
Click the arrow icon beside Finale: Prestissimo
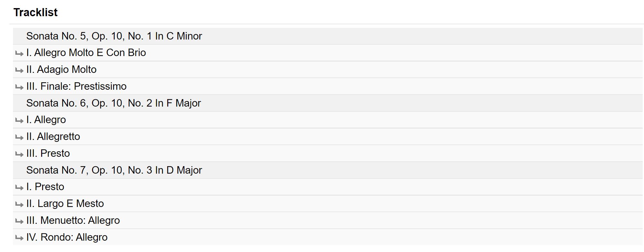pos(19,87)
